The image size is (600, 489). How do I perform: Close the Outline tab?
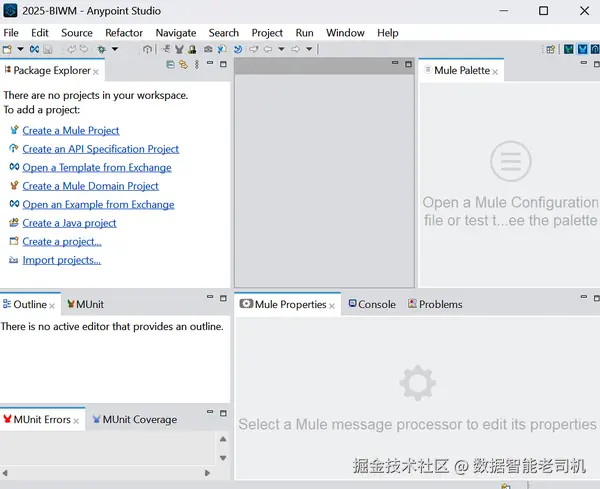coord(52,306)
